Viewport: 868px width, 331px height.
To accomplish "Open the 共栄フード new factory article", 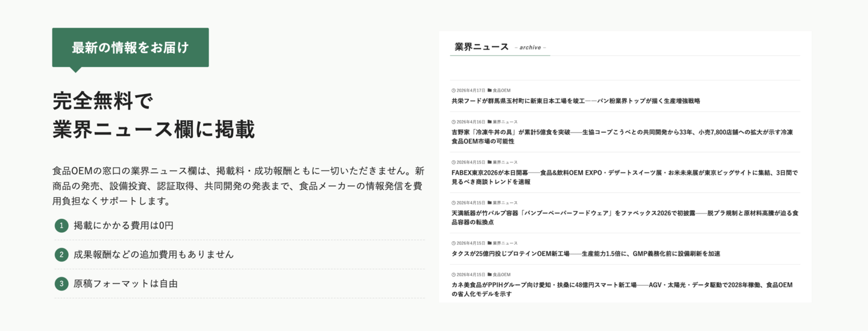I will tap(576, 101).
